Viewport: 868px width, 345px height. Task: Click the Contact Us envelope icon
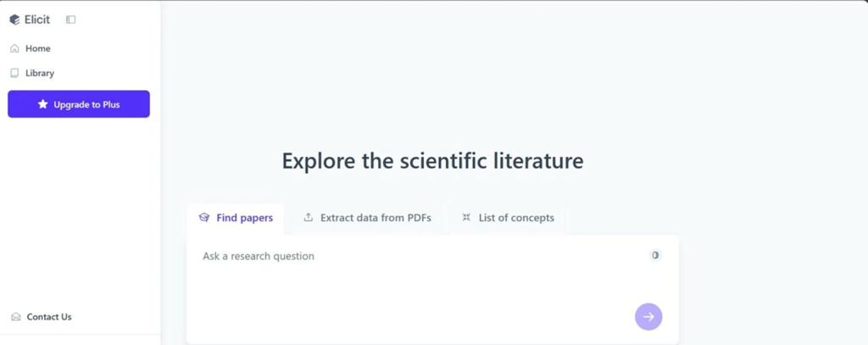pos(15,317)
